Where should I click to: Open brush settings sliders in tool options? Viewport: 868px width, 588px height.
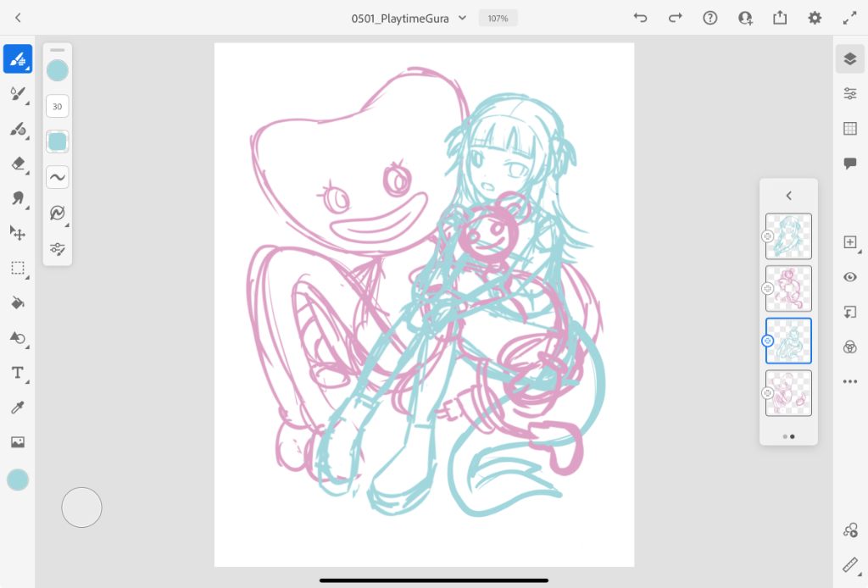58,248
